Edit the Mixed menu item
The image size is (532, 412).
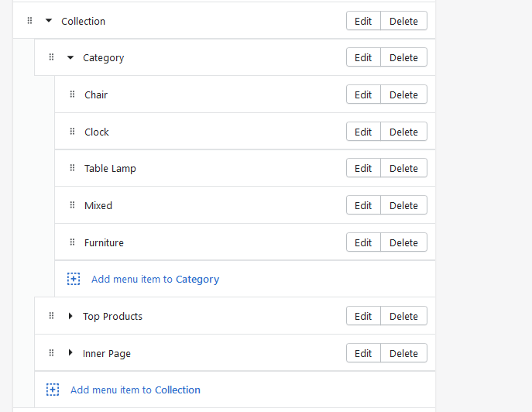coord(363,205)
